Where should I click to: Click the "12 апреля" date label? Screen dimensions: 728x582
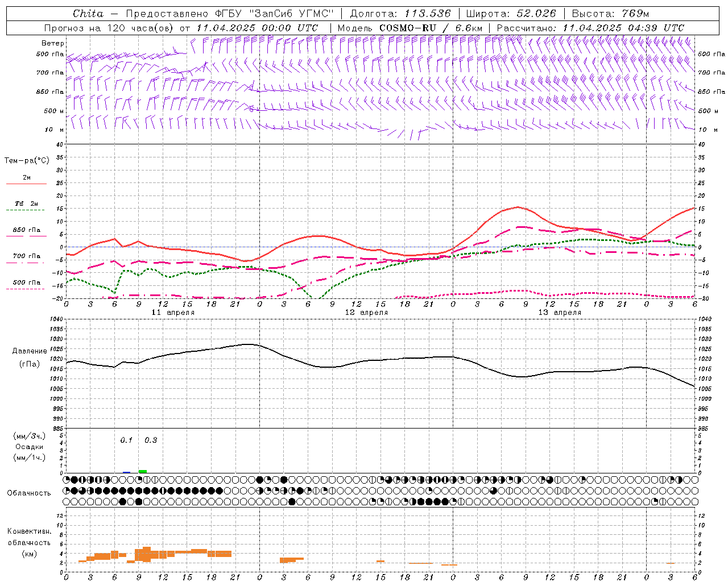coord(366,313)
